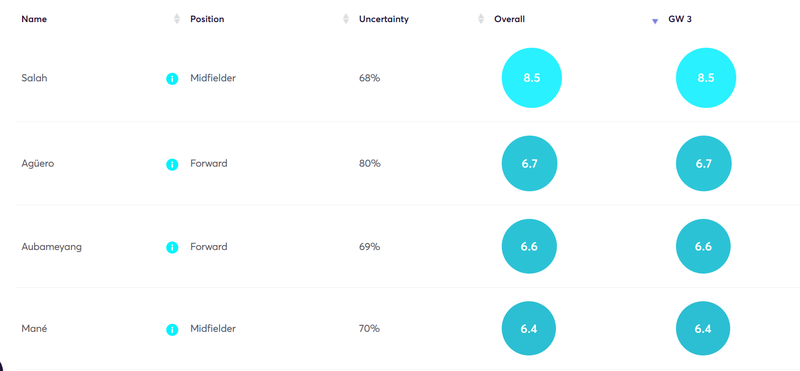Image resolution: width=800 pixels, height=371 pixels.
Task: Open the info icon for Mané
Action: point(172,330)
